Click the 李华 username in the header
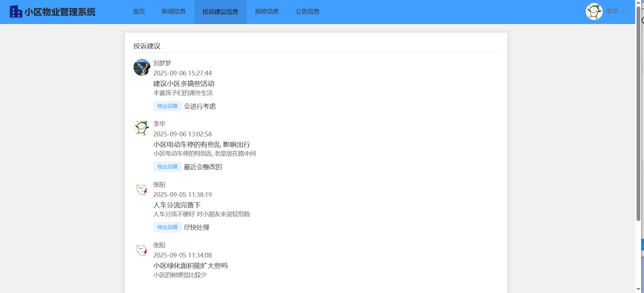This screenshot has width=644, height=293. pyautogui.click(x=612, y=11)
